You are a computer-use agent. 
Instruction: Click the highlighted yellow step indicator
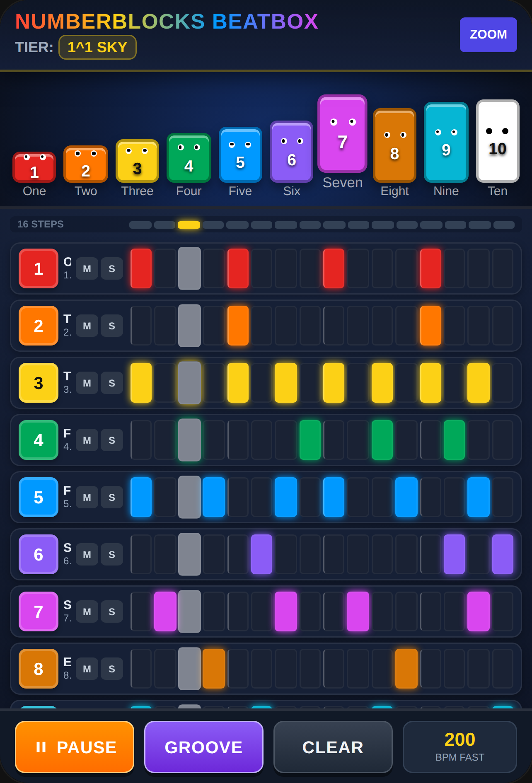pyautogui.click(x=189, y=225)
